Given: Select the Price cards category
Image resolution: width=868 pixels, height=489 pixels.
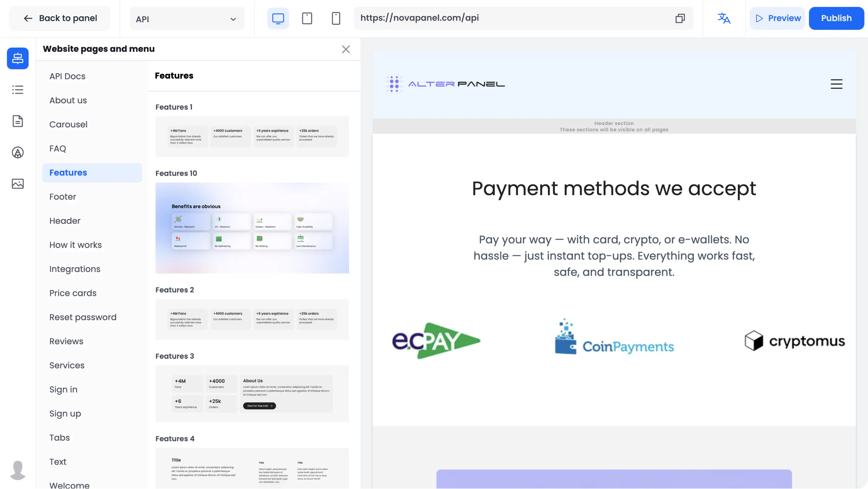Looking at the screenshot, I should pyautogui.click(x=92, y=293).
